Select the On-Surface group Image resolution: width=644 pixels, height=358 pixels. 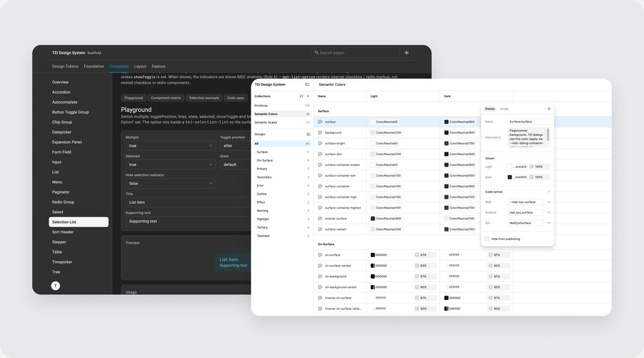[x=282, y=160]
